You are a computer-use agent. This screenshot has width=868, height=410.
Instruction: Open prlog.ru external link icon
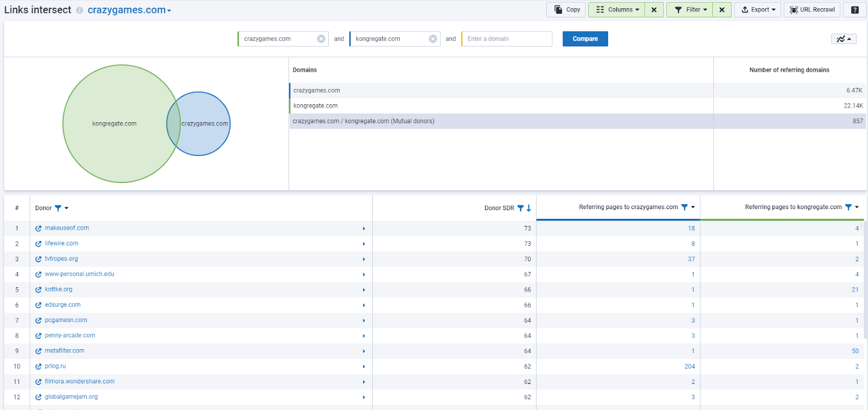point(39,367)
